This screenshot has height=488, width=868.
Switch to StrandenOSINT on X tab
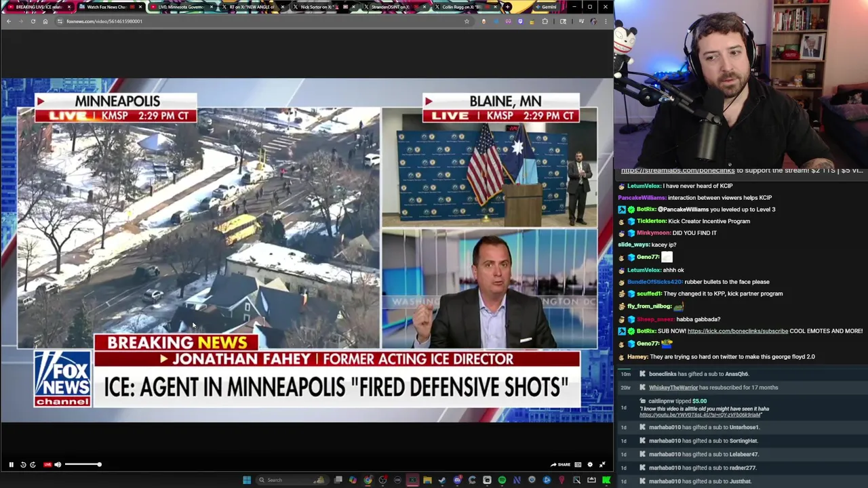click(x=394, y=7)
